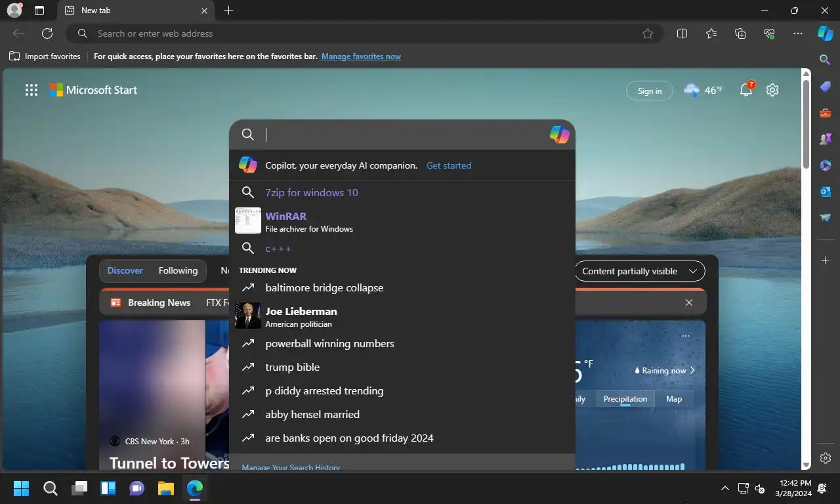Click into the Microsoft Start search box
Image resolution: width=840 pixels, height=504 pixels.
pos(402,135)
